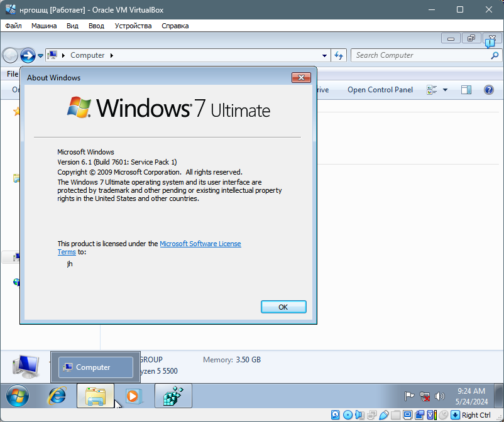This screenshot has height=422, width=504.
Task: Open the Машина menu in VirtualBox
Action: [44, 26]
